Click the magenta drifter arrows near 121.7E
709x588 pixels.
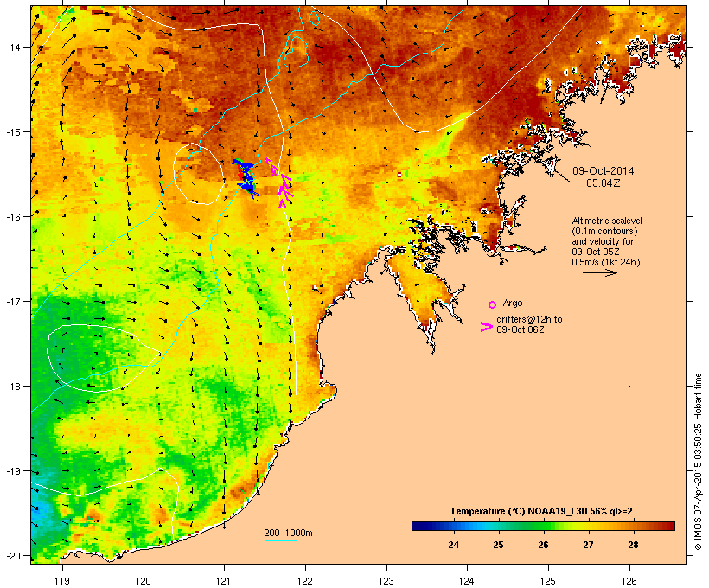[x=280, y=183]
